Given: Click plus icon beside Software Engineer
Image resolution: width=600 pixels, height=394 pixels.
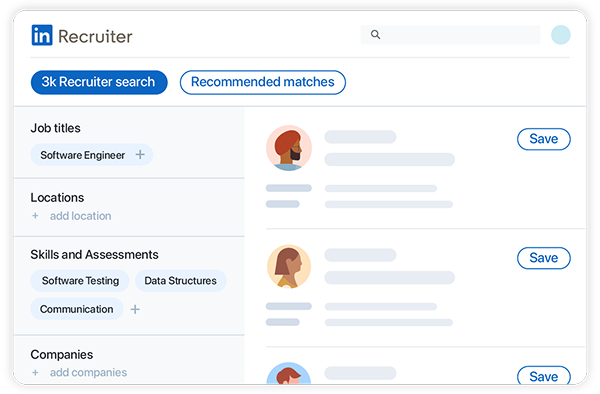Looking at the screenshot, I should [x=140, y=155].
